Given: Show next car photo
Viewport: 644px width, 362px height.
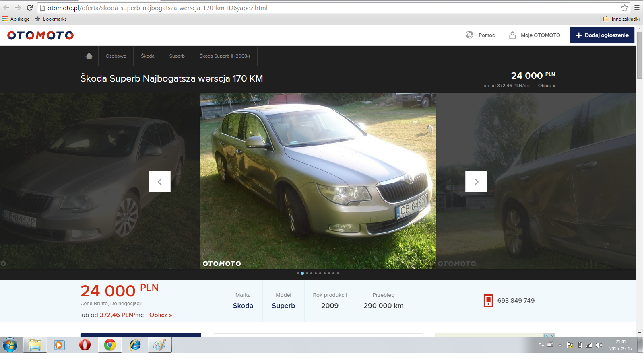Looking at the screenshot, I should pyautogui.click(x=476, y=182).
